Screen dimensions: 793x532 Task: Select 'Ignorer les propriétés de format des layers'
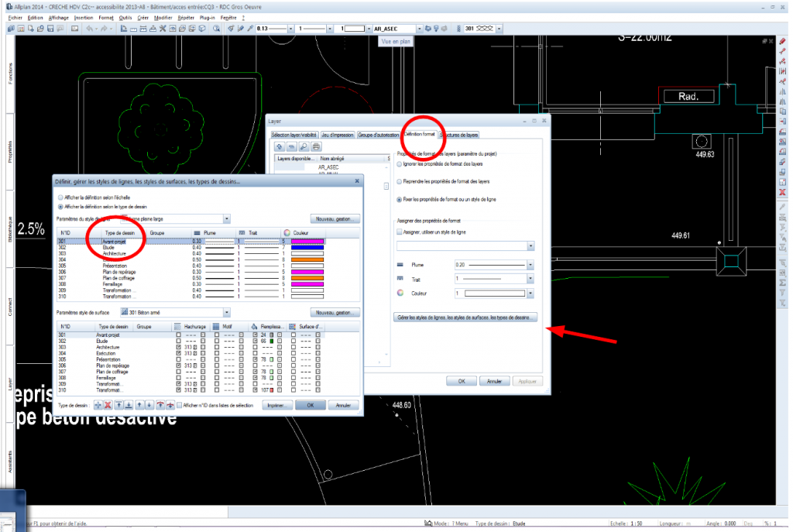click(x=399, y=164)
